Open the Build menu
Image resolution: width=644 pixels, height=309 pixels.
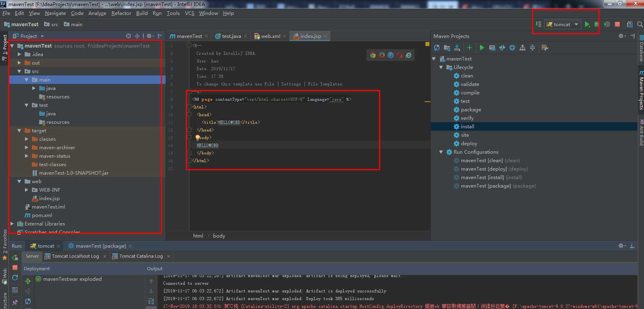pyautogui.click(x=142, y=13)
